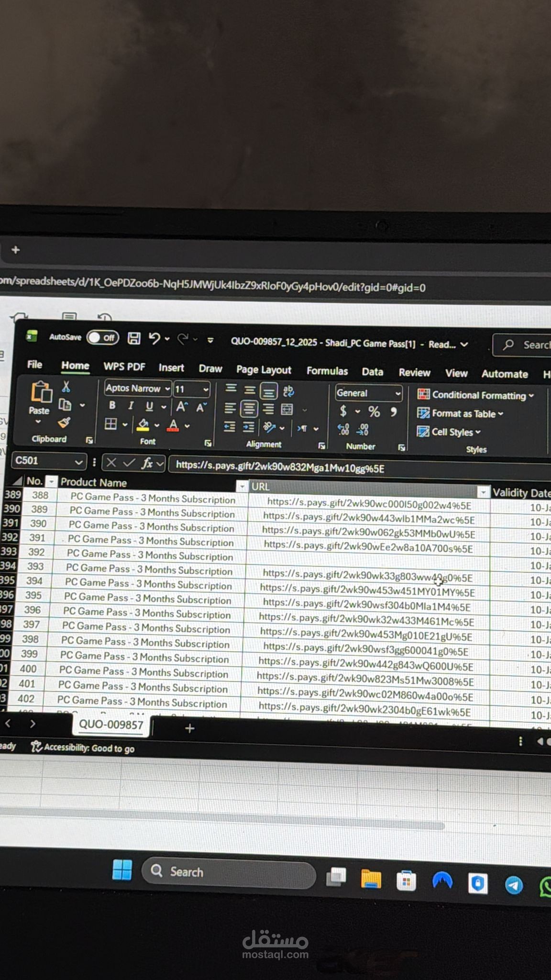Open the Product Name column filter dropdown
Screen dimensions: 551x980
[x=242, y=487]
